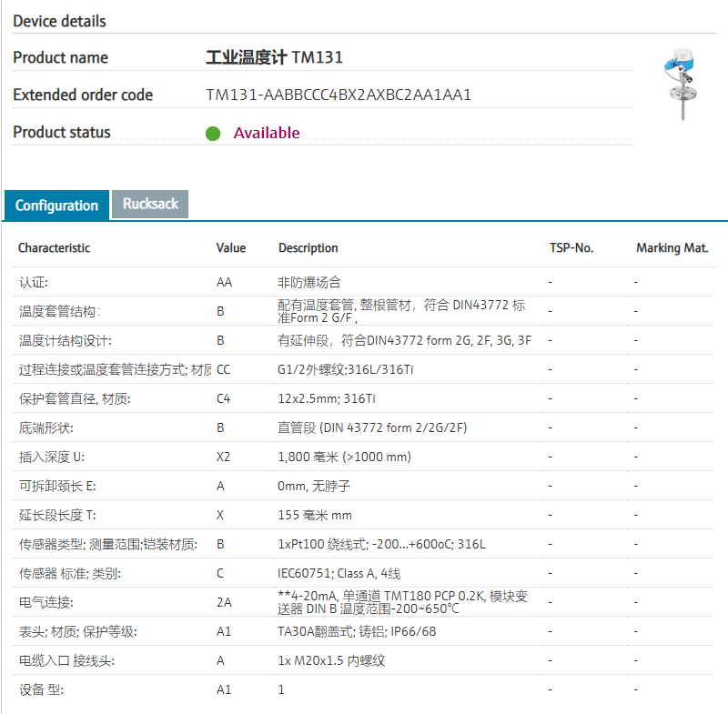The height and width of the screenshot is (714, 728).
Task: Click the product name 工业温度计 TM131
Action: (274, 57)
